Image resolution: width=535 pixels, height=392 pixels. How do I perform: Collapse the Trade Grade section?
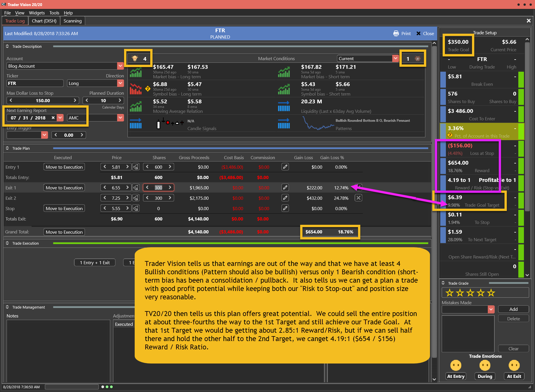coord(443,283)
